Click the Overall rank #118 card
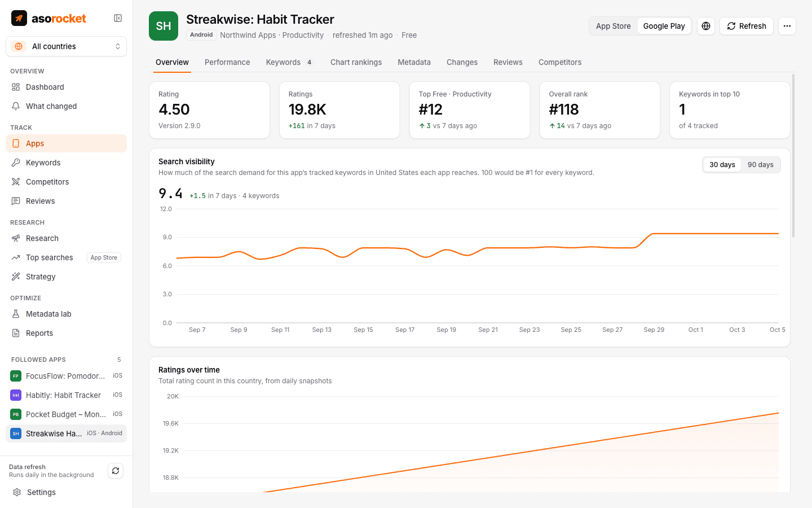812x508 pixels. [x=599, y=110]
